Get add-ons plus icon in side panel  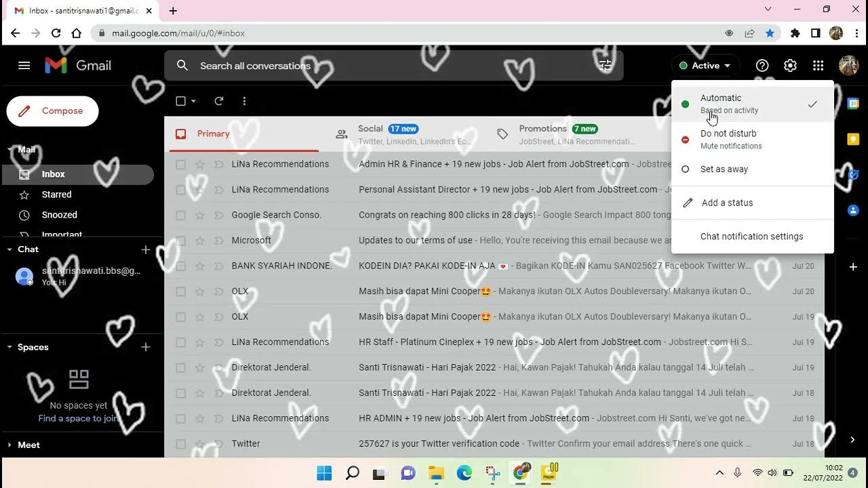853,267
